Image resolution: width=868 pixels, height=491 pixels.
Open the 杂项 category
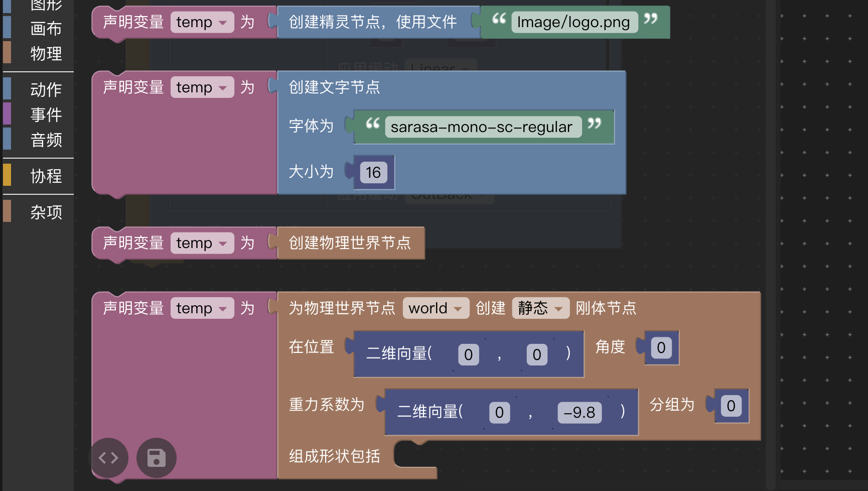click(46, 212)
